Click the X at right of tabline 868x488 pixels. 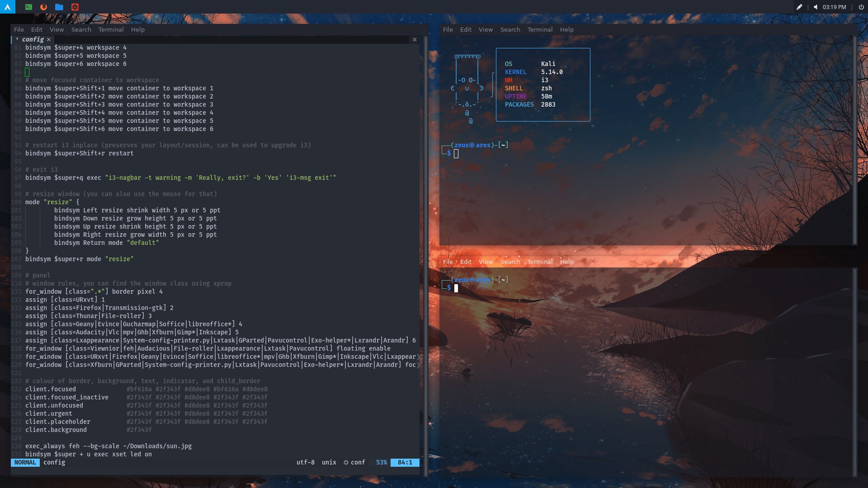(x=414, y=40)
